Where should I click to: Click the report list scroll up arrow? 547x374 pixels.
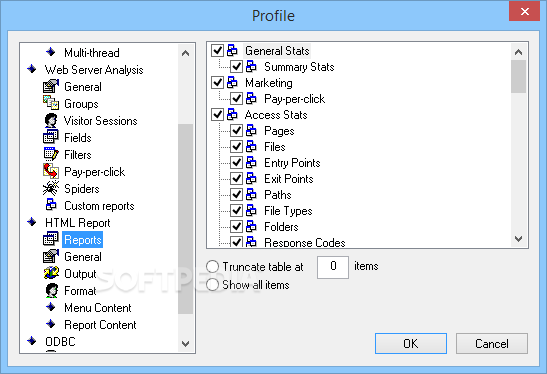(518, 52)
